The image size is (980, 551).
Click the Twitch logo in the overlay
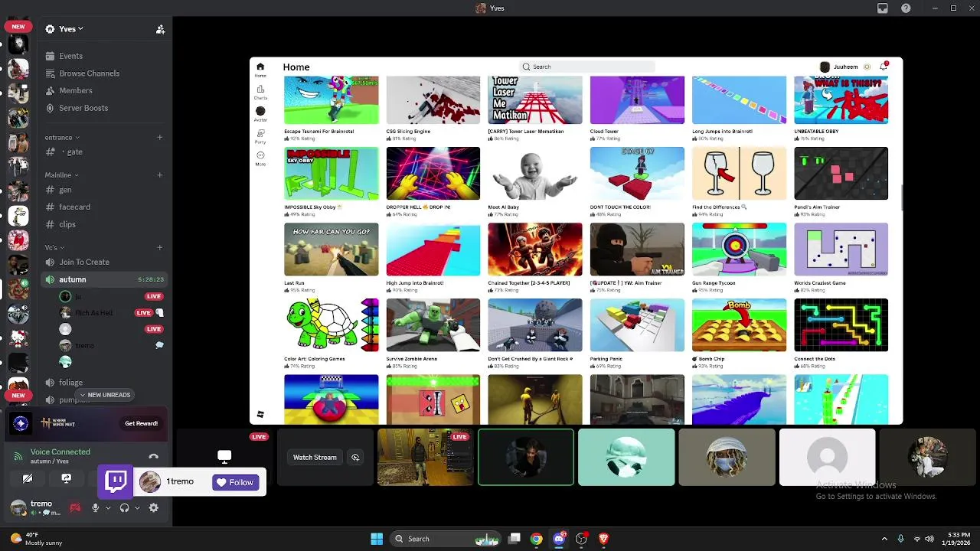point(116,481)
